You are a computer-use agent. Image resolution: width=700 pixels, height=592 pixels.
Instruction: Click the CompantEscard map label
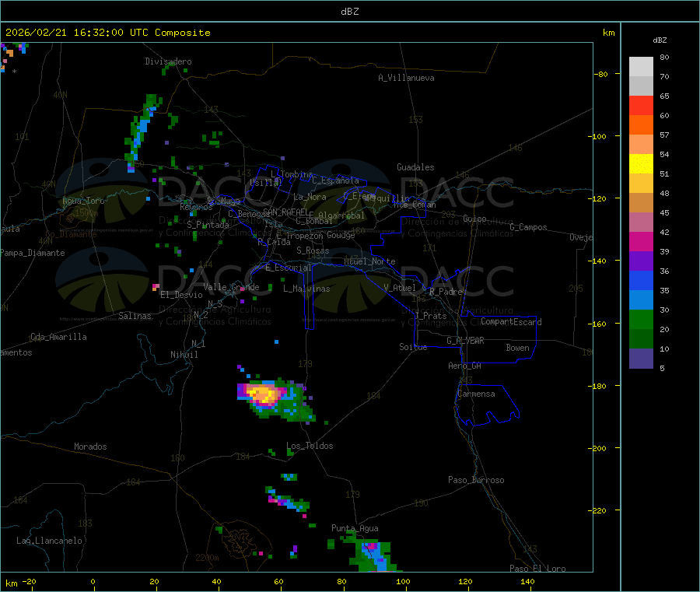click(512, 322)
